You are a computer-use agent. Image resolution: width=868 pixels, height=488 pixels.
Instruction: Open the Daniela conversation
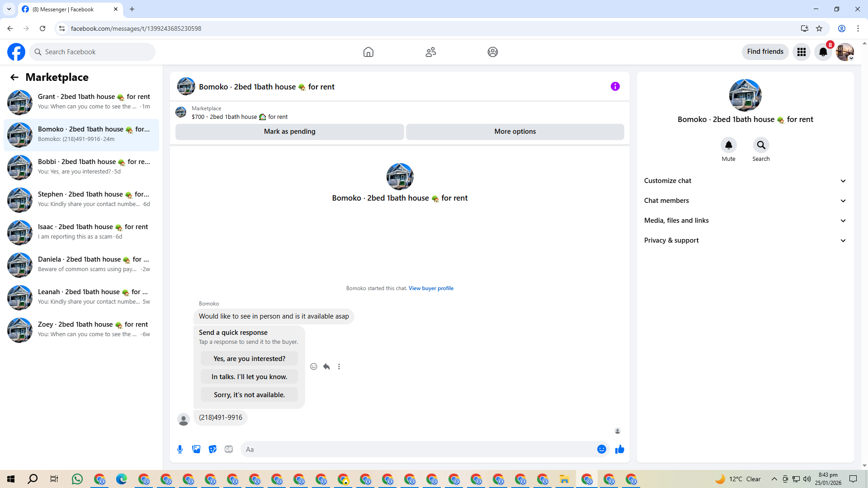coord(81,265)
